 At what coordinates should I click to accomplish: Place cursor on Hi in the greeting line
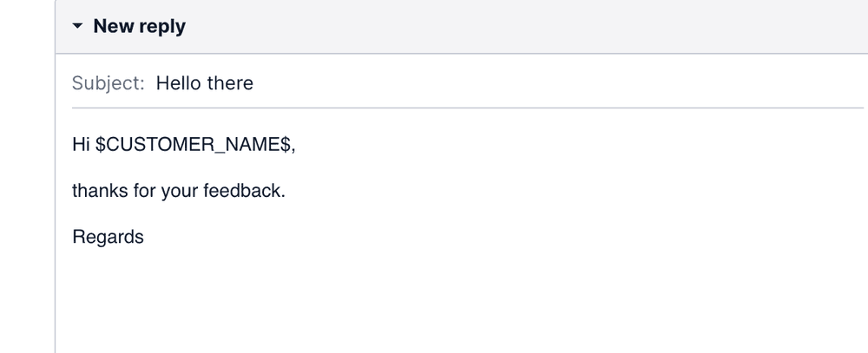tap(81, 146)
